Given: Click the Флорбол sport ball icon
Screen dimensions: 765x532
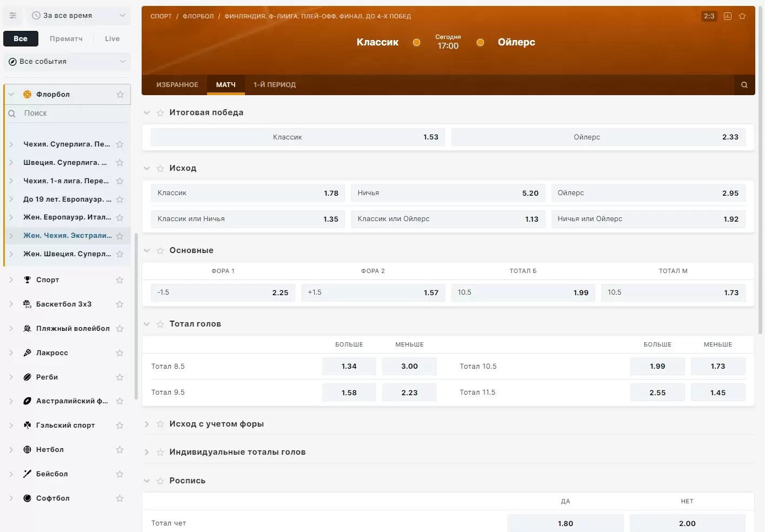Looking at the screenshot, I should 28,95.
